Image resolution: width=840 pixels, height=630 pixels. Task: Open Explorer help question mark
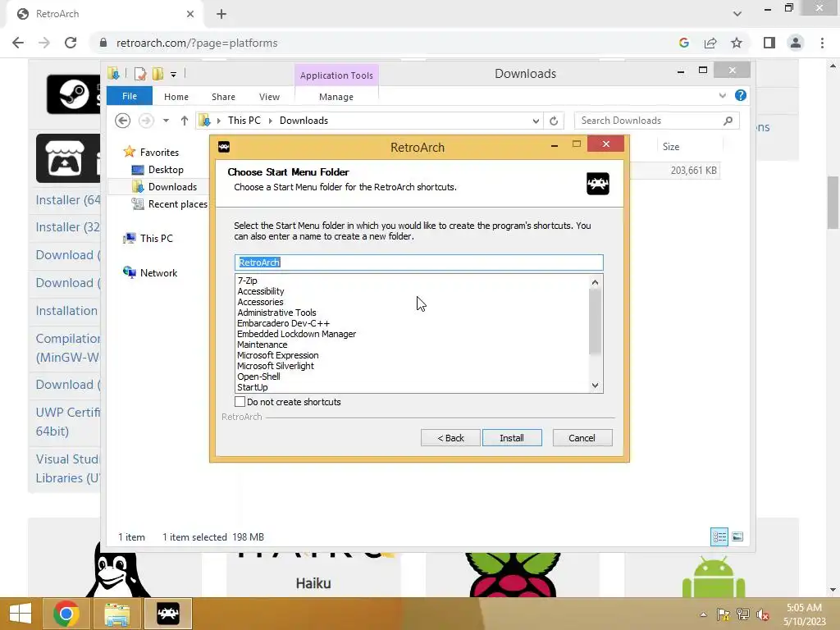pyautogui.click(x=741, y=95)
